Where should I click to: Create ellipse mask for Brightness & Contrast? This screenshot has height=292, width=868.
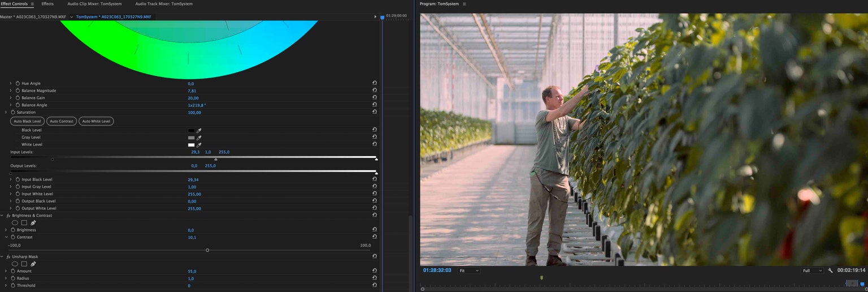tap(15, 223)
